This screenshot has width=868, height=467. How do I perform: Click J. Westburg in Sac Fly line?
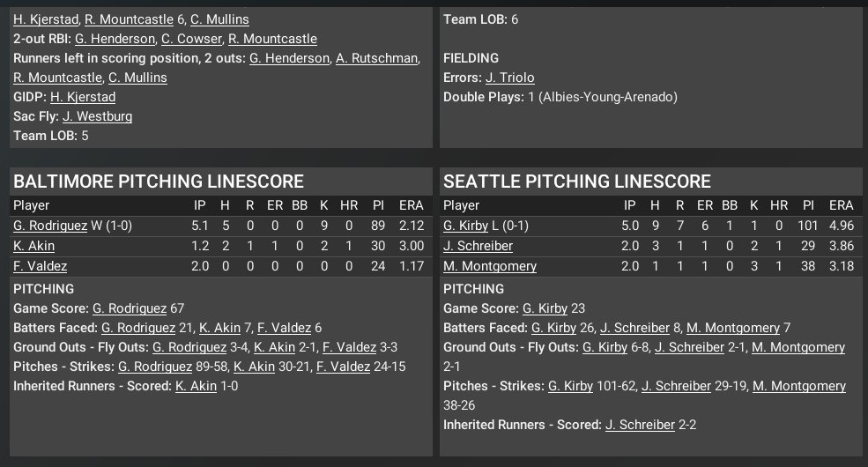[97, 116]
